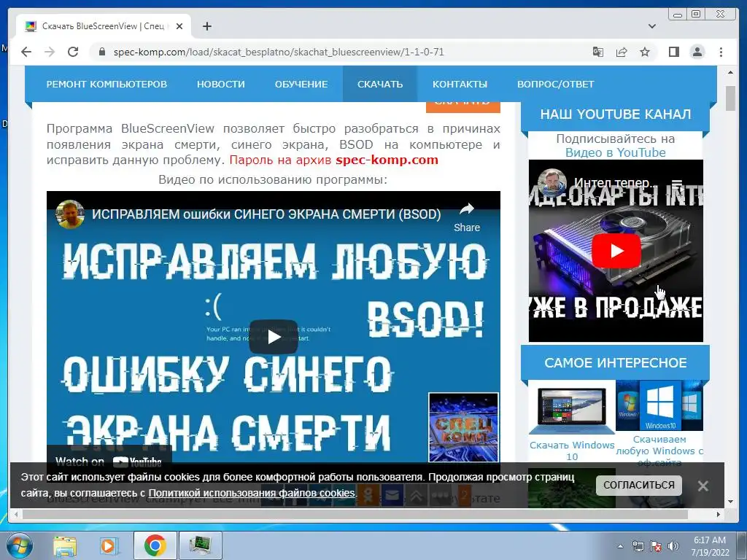Click the site padlock icon in address bar

pyautogui.click(x=101, y=52)
